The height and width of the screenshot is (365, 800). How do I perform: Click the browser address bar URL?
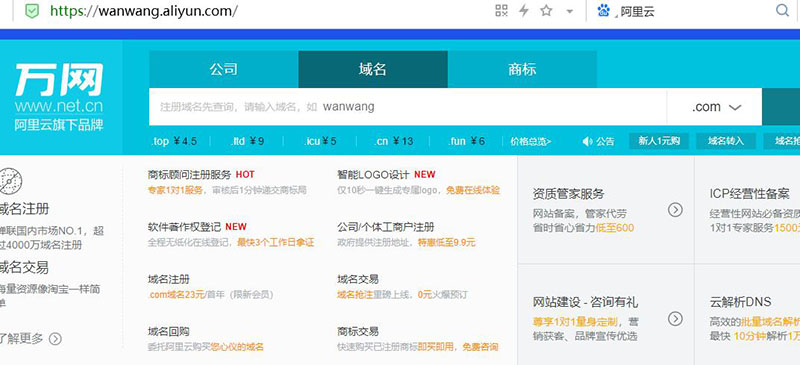(143, 11)
